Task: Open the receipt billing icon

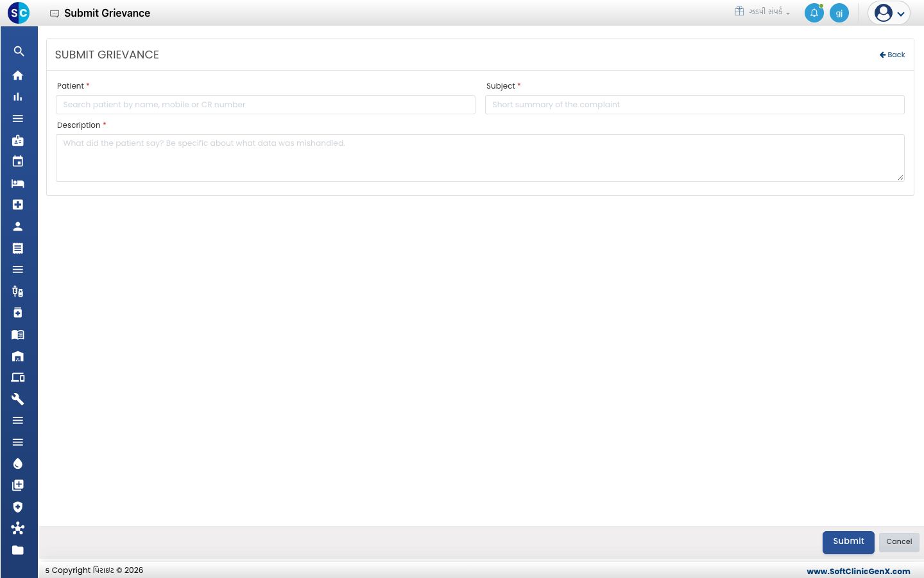Action: coord(18,248)
